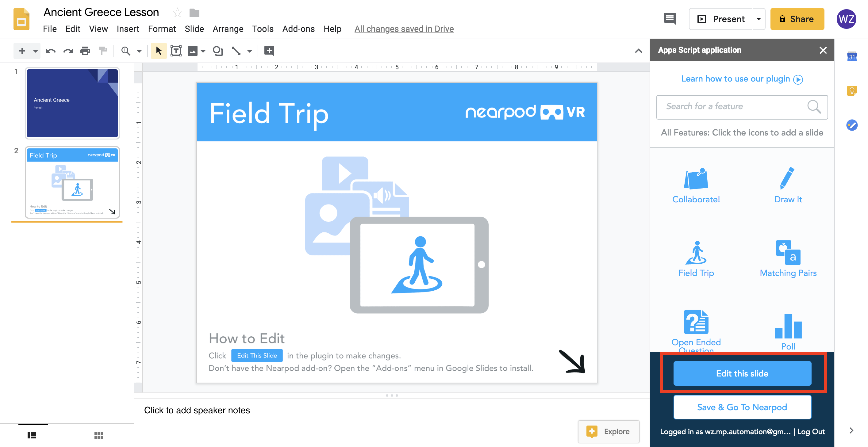
Task: Add an Open Ended Question slide
Action: coord(696,330)
